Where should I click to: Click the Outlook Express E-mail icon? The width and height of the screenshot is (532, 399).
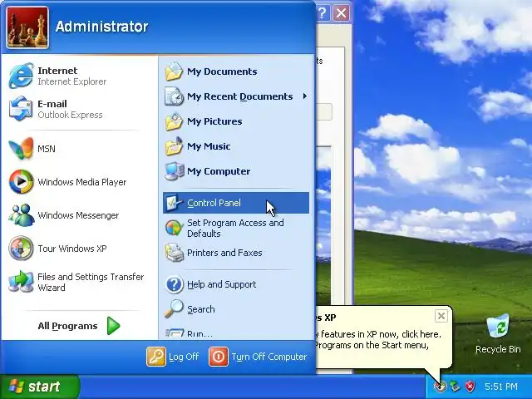21,109
